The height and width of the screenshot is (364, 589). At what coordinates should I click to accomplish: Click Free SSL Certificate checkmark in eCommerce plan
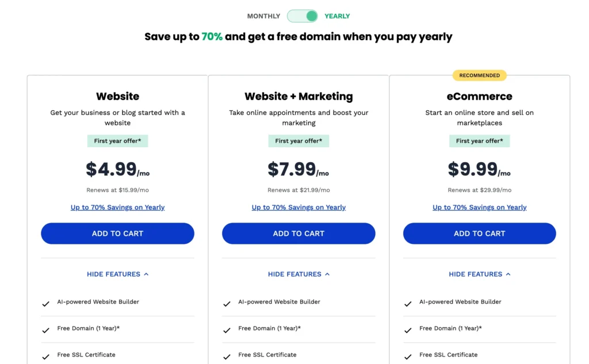point(408,356)
